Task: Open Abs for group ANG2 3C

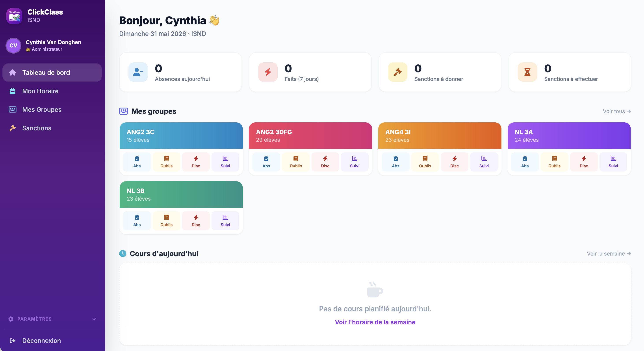Action: (137, 162)
